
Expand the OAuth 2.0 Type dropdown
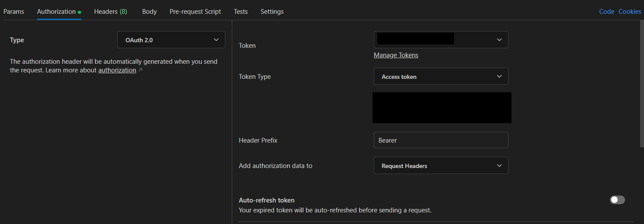(x=171, y=40)
